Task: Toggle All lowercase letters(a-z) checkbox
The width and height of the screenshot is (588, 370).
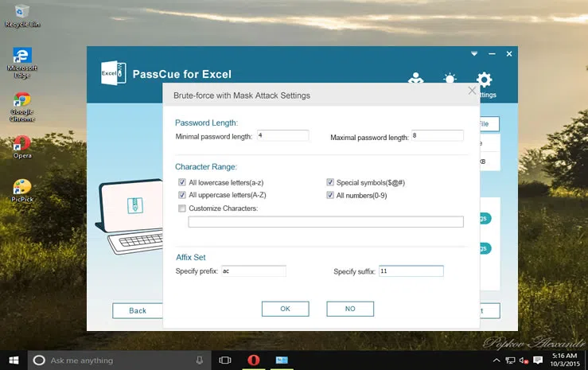Action: pos(182,182)
